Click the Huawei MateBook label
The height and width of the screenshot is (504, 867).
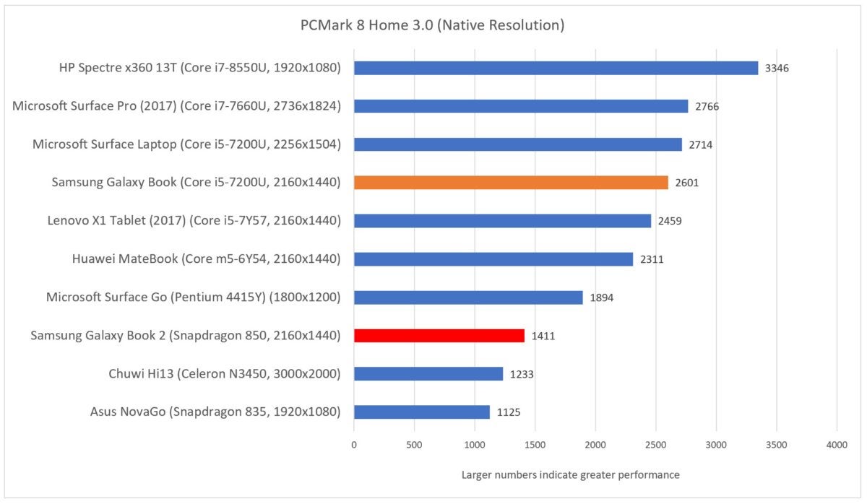(207, 259)
